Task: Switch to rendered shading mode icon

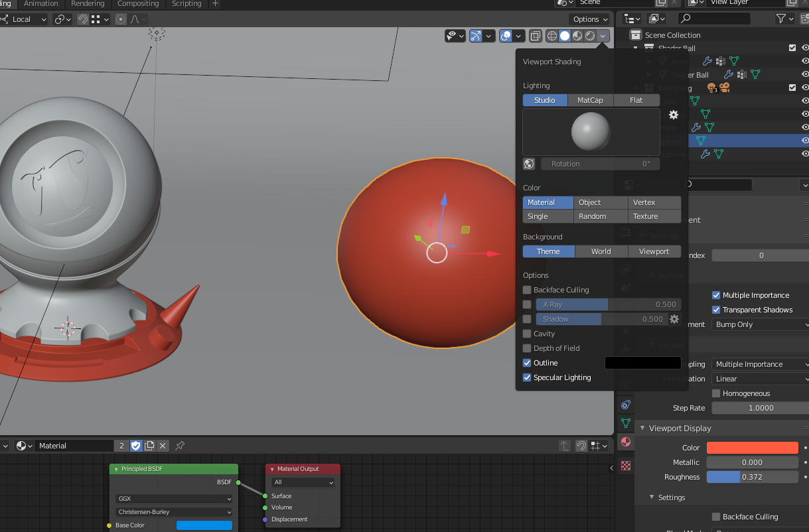Action: 590,36
